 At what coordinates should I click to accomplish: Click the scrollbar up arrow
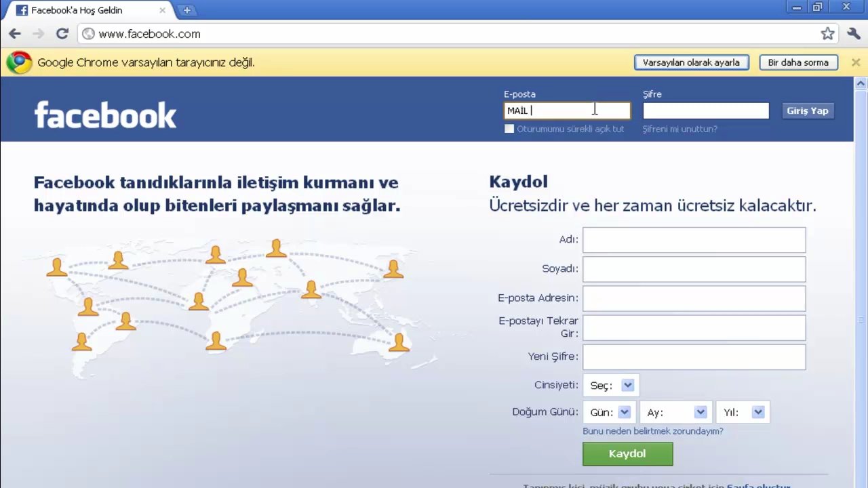[x=861, y=84]
